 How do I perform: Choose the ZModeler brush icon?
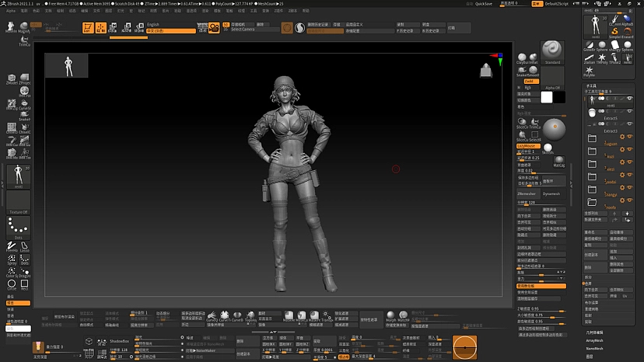tap(12, 78)
